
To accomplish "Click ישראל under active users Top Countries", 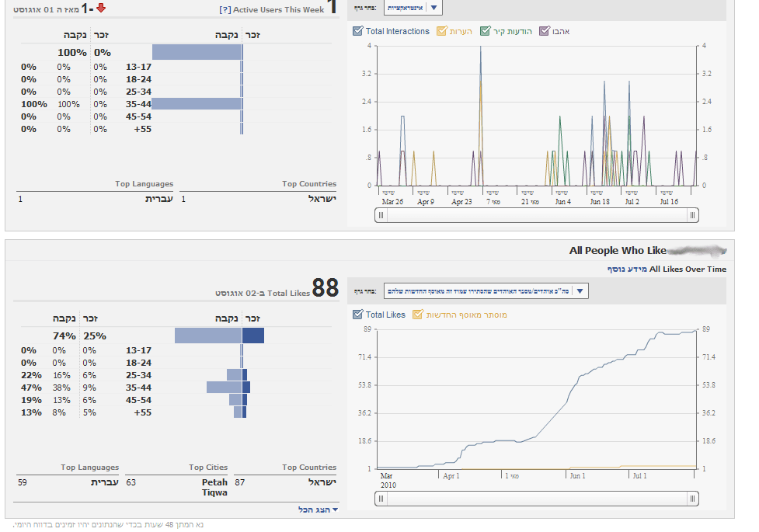I will point(322,199).
